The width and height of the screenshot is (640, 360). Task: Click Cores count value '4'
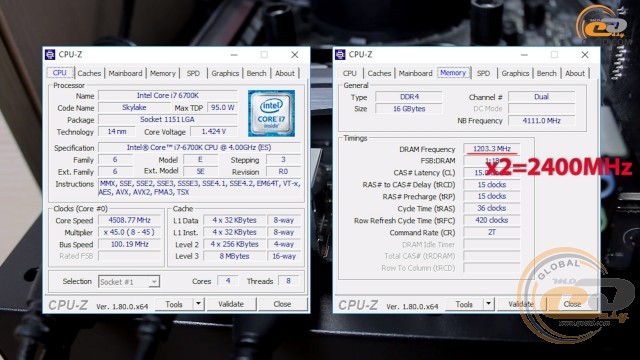pyautogui.click(x=228, y=281)
